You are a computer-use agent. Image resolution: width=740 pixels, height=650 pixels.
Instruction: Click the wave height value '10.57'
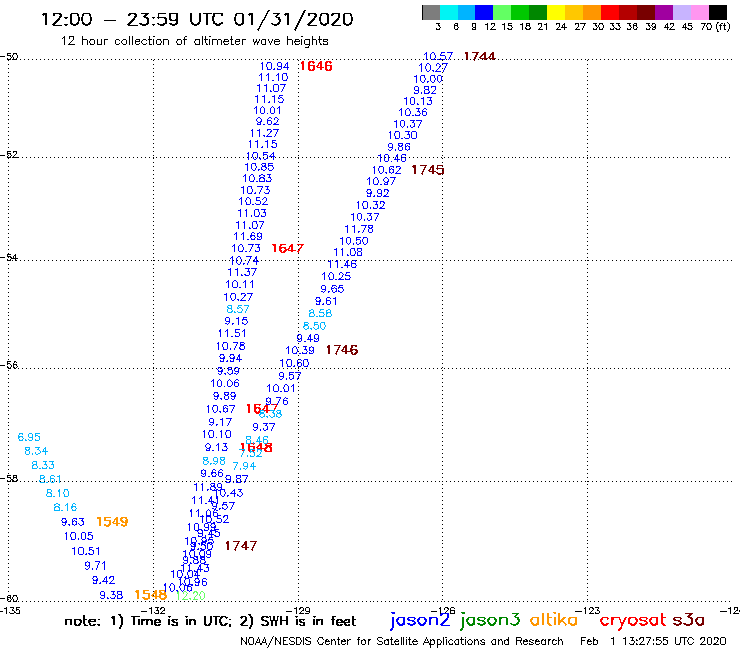tap(438, 56)
